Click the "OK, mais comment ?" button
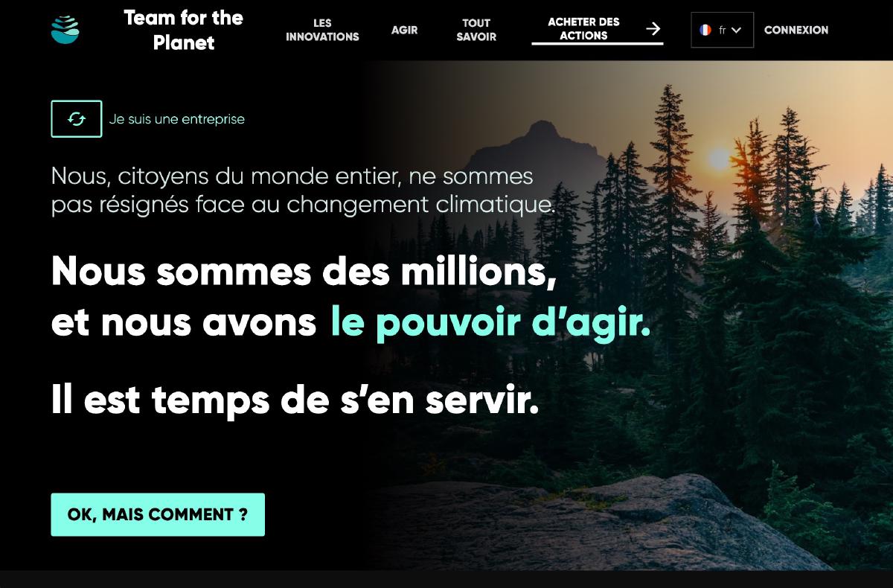The width and height of the screenshot is (893, 588). click(158, 514)
